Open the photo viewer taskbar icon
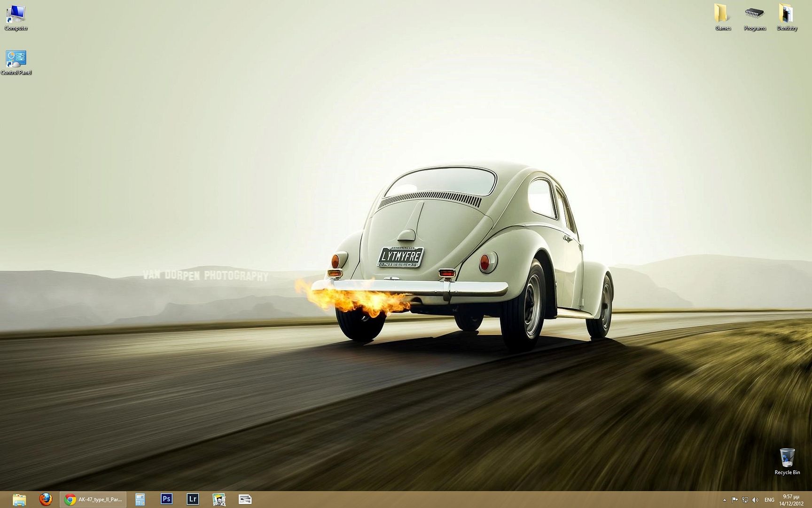The image size is (812, 508). [219, 500]
